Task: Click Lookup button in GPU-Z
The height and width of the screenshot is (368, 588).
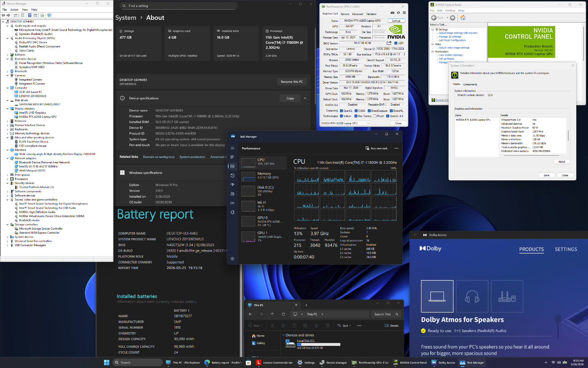Action: (x=396, y=21)
